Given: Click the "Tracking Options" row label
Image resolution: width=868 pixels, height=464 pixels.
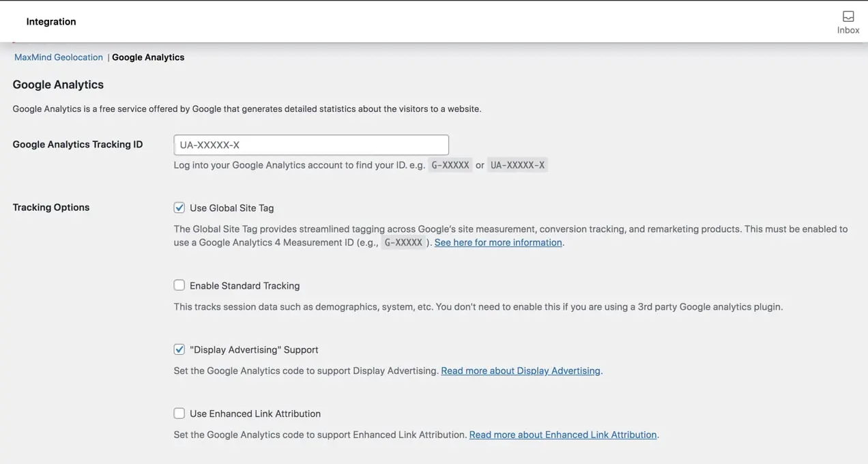Looking at the screenshot, I should pyautogui.click(x=51, y=207).
